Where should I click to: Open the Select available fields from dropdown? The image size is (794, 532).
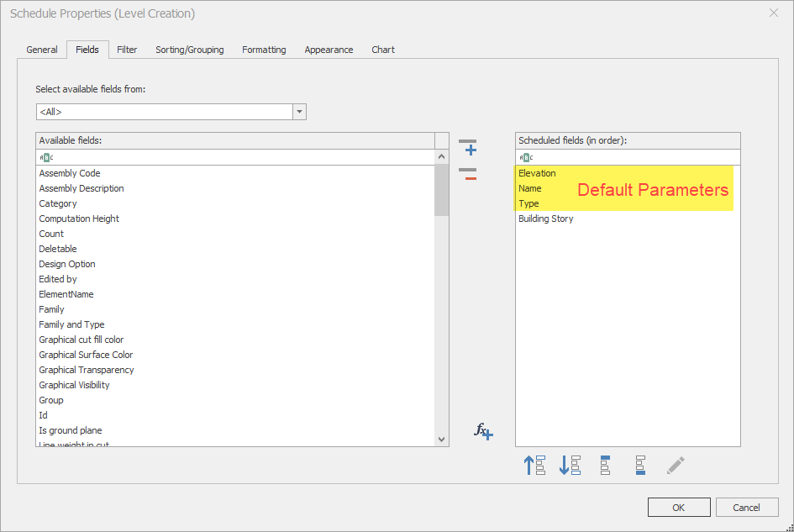(x=299, y=112)
